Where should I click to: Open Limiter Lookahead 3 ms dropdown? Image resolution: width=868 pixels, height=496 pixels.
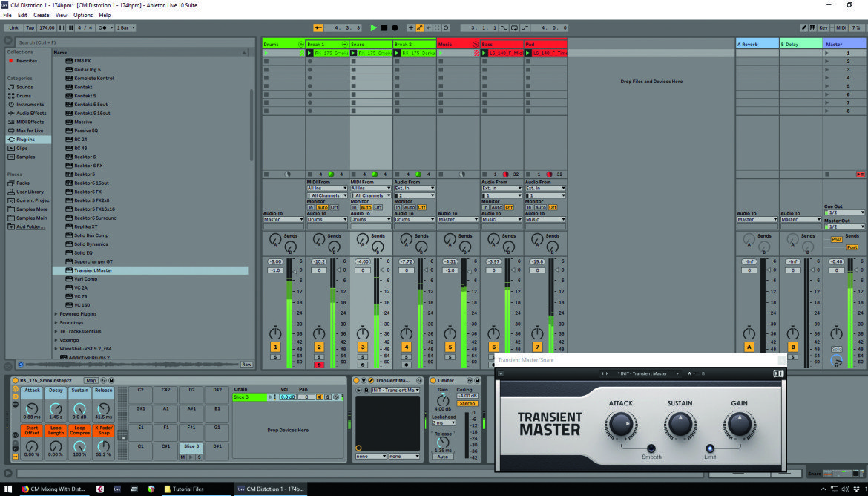coord(444,422)
